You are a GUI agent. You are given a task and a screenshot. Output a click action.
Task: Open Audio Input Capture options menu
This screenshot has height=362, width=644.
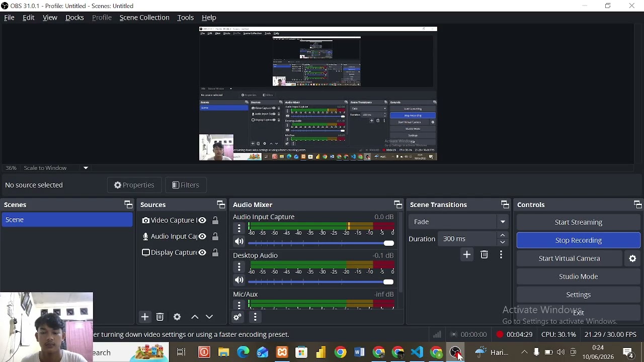[x=239, y=229]
